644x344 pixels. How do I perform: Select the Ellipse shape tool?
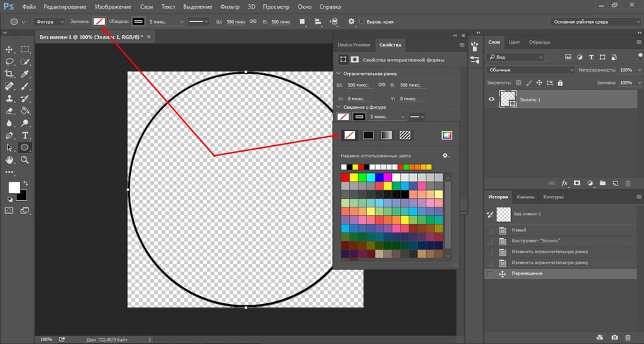(x=24, y=147)
